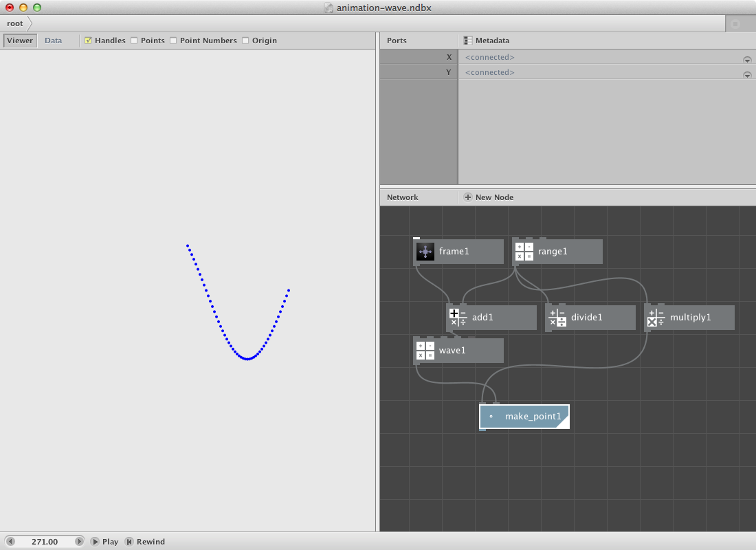The width and height of the screenshot is (756, 550).
Task: Click the divide1 node math icon
Action: 557,318
